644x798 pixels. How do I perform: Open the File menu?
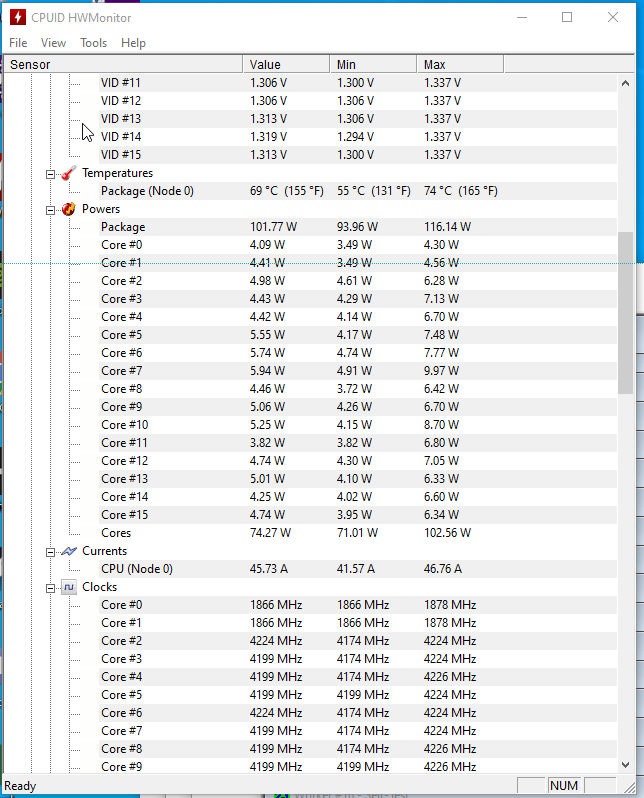[x=18, y=43]
